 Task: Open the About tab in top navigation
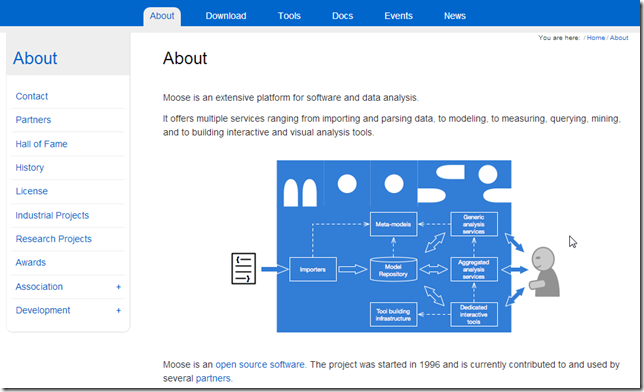tap(162, 16)
